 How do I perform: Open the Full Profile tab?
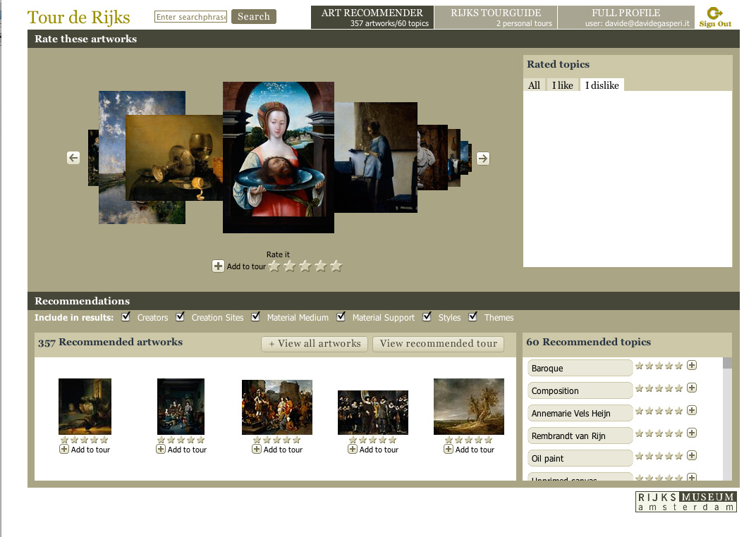click(x=626, y=18)
